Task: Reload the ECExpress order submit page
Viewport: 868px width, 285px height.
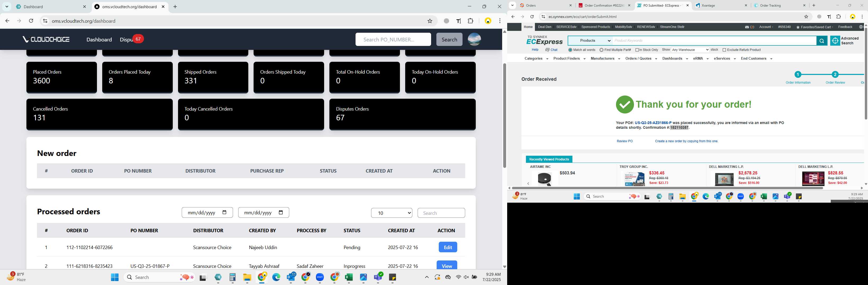Action: 532,16
